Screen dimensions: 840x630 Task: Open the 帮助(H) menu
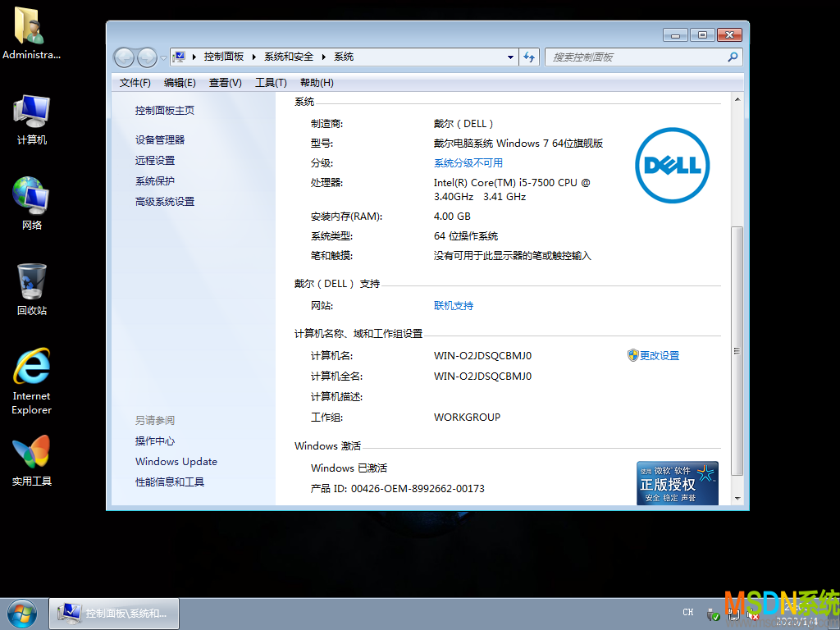coord(317,83)
